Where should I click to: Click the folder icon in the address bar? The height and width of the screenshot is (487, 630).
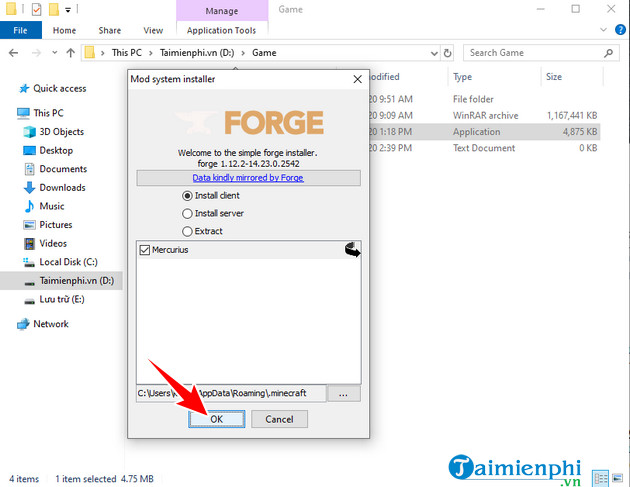pos(90,53)
